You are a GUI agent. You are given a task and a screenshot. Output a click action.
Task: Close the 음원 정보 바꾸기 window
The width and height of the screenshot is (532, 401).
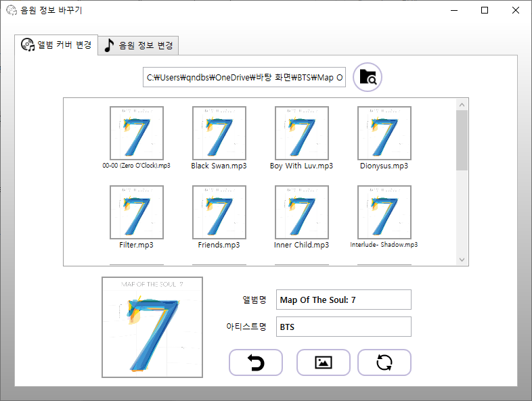click(x=516, y=10)
